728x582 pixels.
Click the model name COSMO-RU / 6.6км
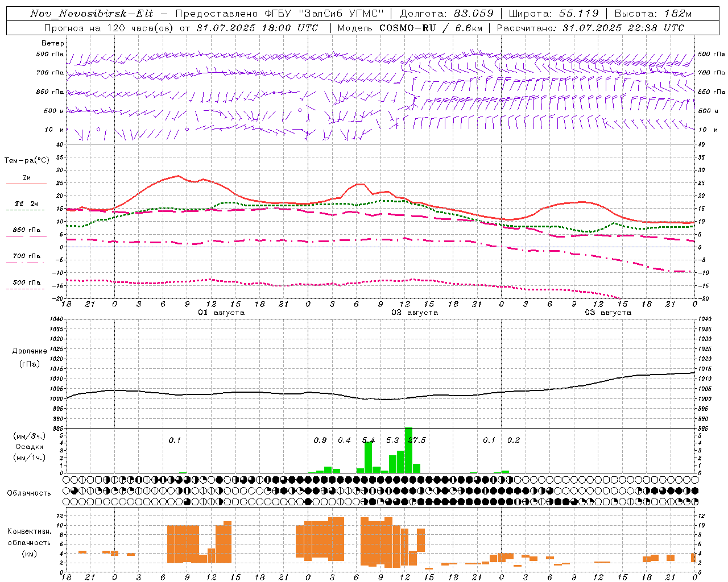431,28
